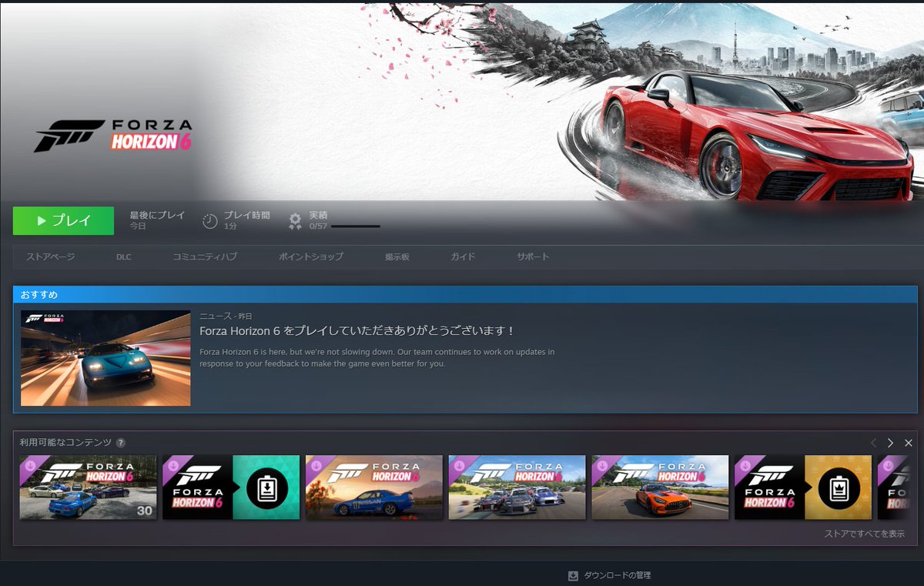Click the ニュース - 昨日 label
The image size is (924, 586).
click(226, 316)
